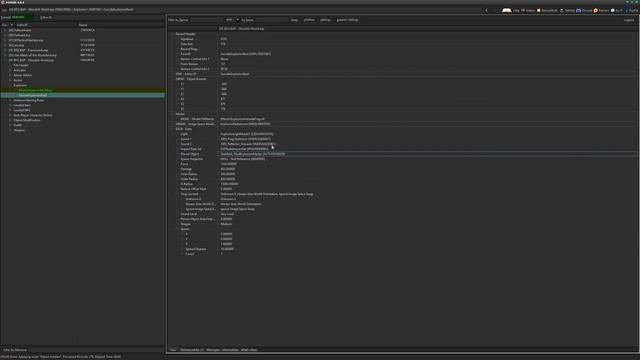Viewport: 640px width, 360px height.
Task: Select the Object Modification group
Action: coord(27,120)
